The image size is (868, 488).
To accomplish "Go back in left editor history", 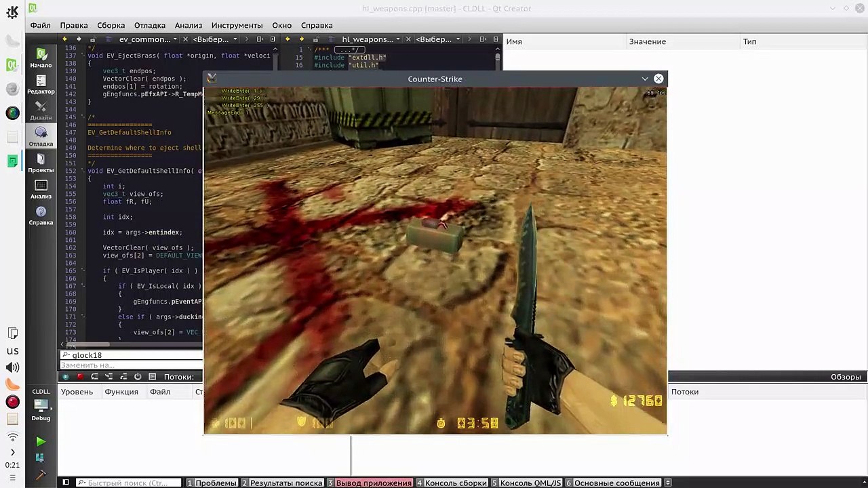I will 65,39.
